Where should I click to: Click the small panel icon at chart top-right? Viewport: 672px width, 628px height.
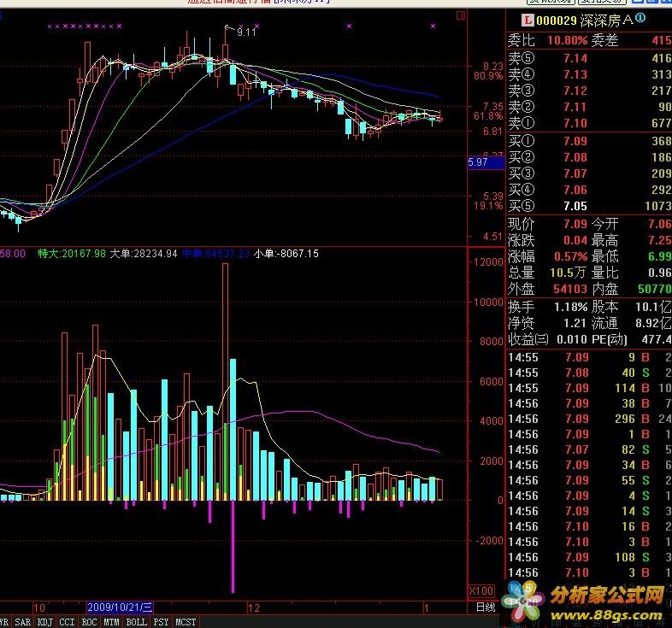pos(461,15)
